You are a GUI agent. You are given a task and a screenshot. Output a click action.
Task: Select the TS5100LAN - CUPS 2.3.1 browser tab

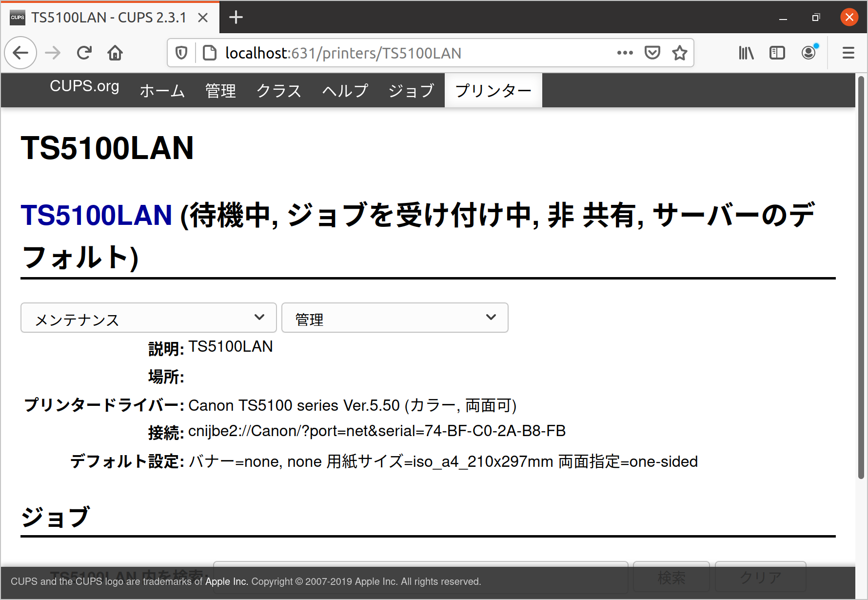coord(109,18)
